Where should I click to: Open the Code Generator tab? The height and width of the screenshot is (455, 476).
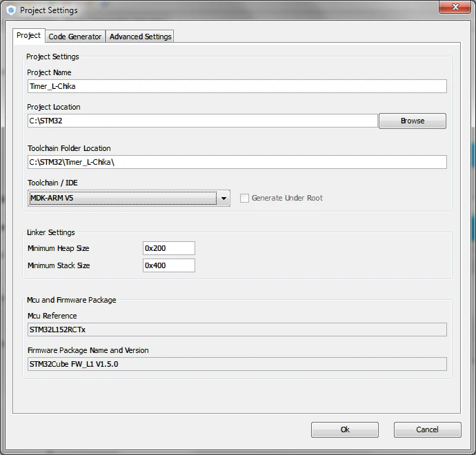75,37
